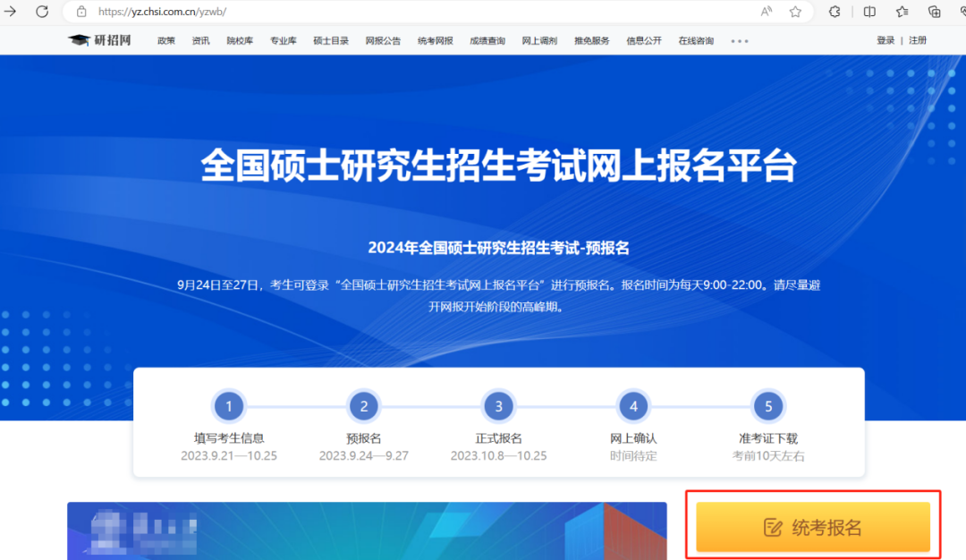Screen dimensions: 966x560
Task: Open the 院校库 navigation item
Action: 240,41
